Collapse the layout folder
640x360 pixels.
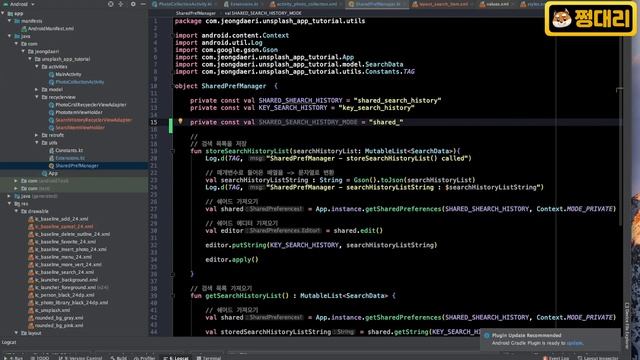(x=16, y=333)
